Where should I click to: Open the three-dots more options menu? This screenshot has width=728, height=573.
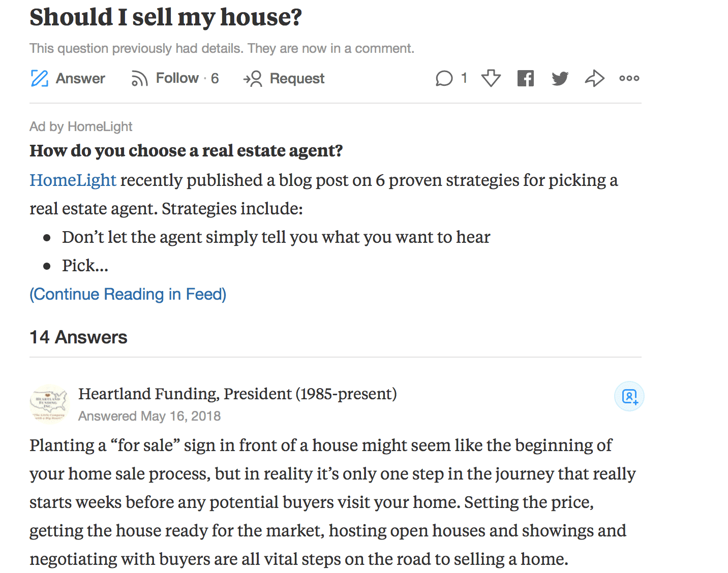tap(629, 78)
